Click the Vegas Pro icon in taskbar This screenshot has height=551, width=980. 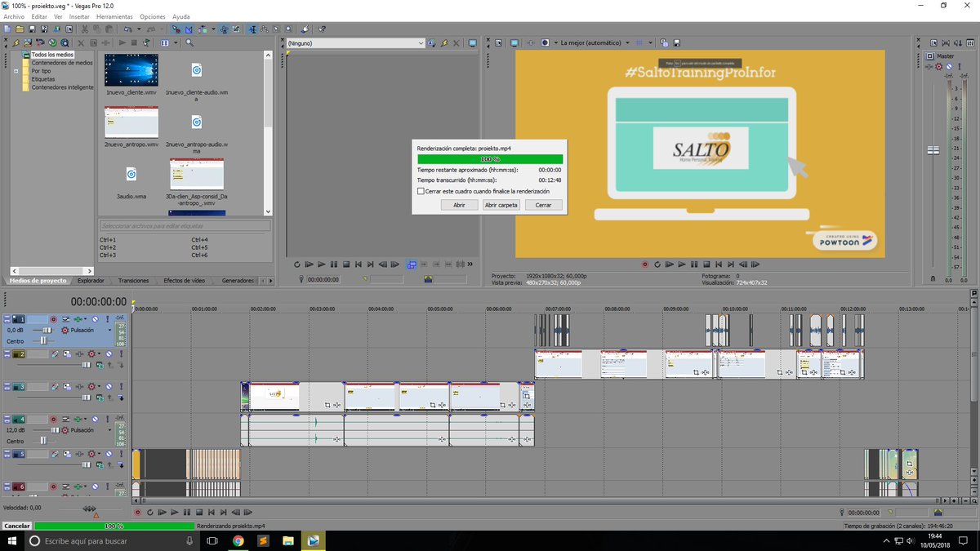312,540
